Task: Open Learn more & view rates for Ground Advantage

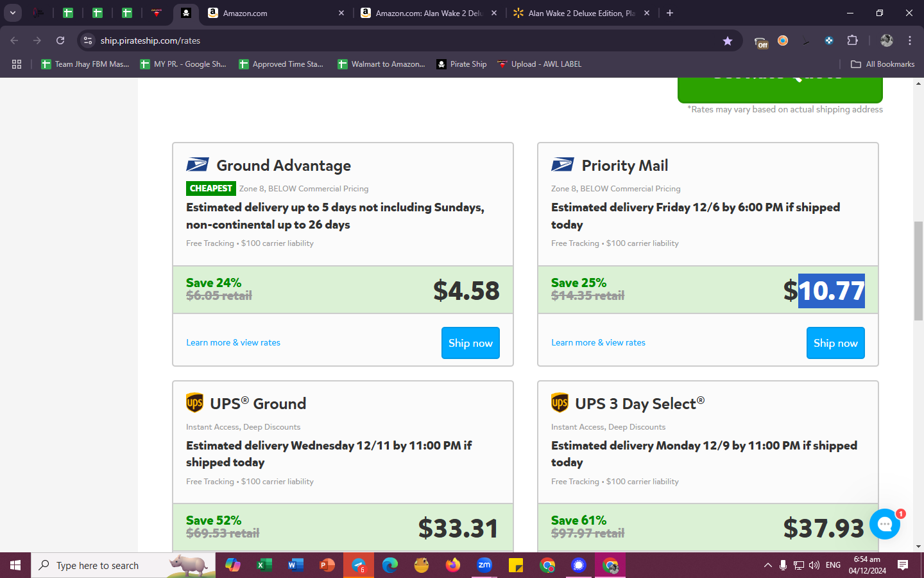Action: pyautogui.click(x=233, y=342)
